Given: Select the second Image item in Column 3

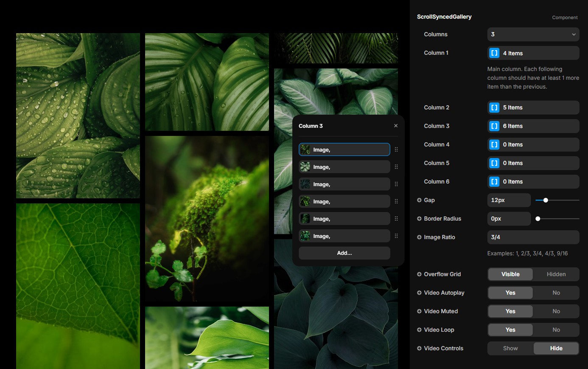Looking at the screenshot, I should (344, 167).
